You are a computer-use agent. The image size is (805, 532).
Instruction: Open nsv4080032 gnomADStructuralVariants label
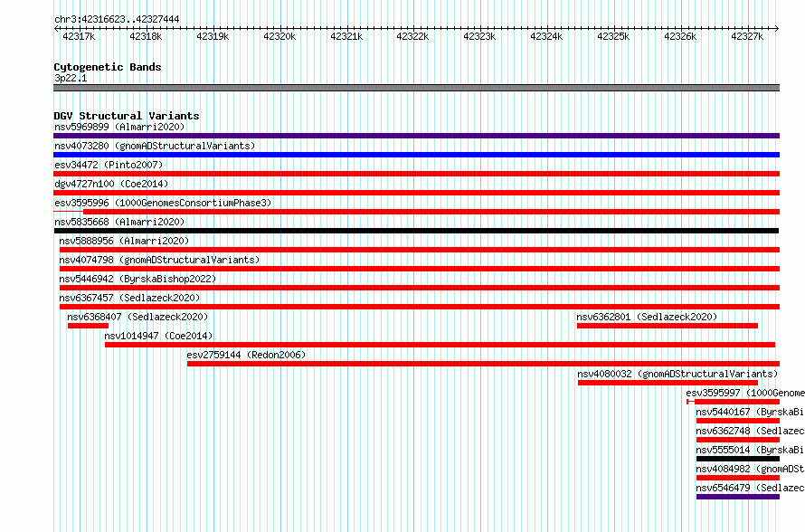677,374
